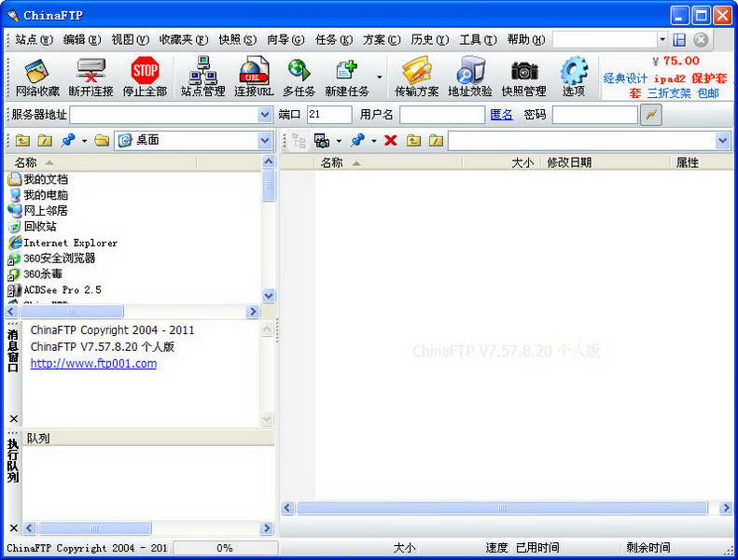The image size is (738, 560).
Task: Open 视图 menu
Action: (130, 40)
